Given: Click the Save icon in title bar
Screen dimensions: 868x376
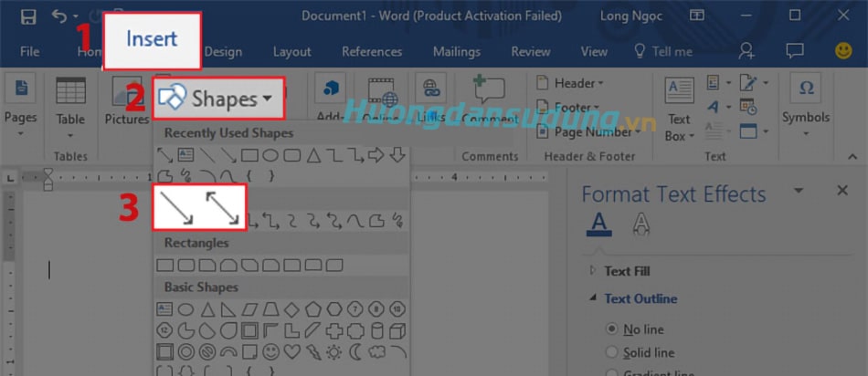Looking at the screenshot, I should pos(28,16).
